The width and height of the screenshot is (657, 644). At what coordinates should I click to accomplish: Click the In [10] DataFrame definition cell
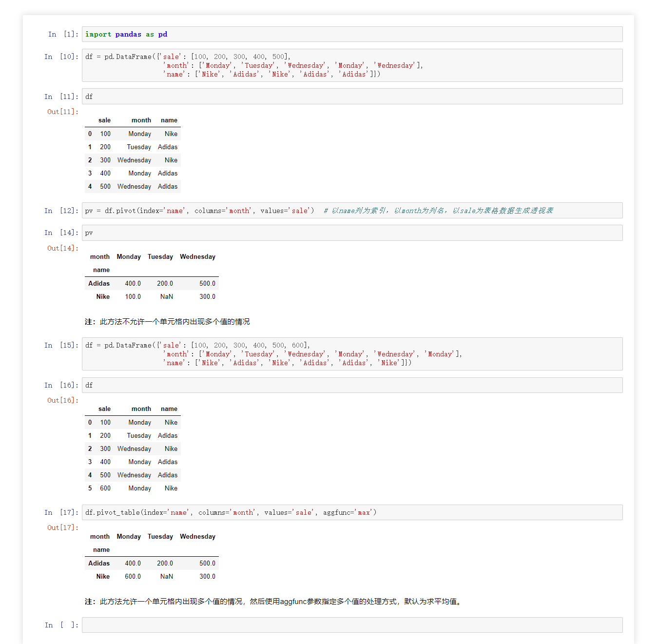click(352, 65)
